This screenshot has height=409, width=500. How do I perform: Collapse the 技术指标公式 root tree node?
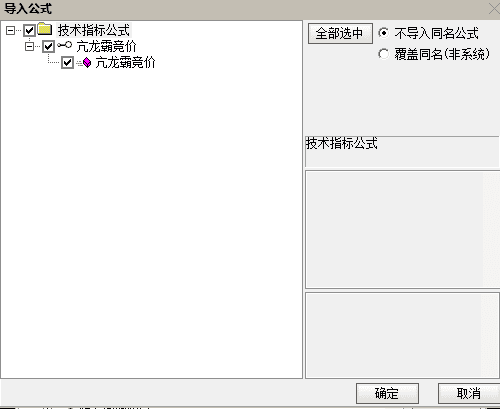pyautogui.click(x=11, y=31)
